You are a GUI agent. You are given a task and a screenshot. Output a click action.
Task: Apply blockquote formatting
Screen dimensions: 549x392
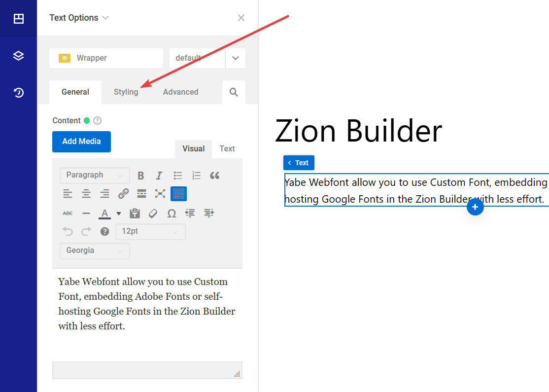point(215,176)
